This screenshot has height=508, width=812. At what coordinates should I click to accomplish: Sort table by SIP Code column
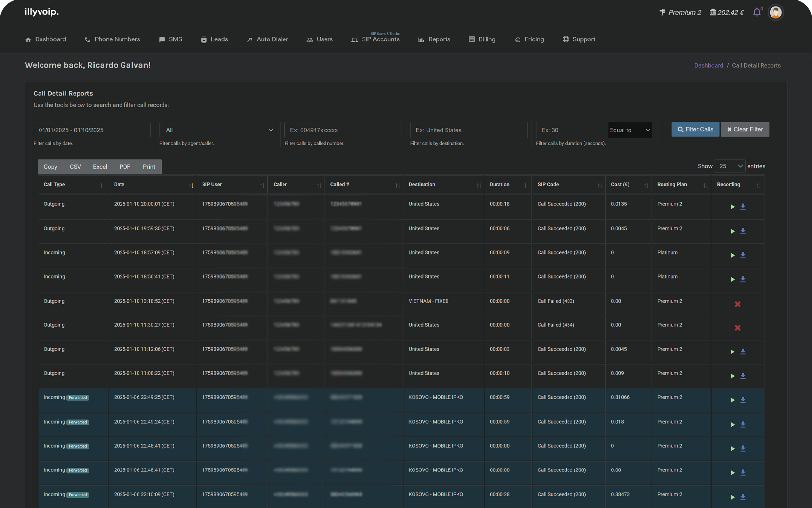(x=568, y=185)
